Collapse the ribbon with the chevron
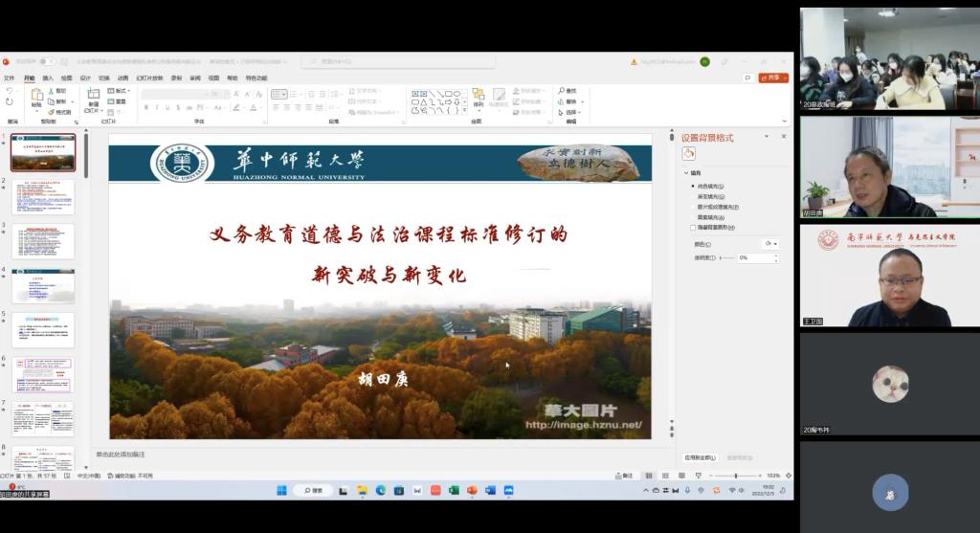 [x=785, y=122]
